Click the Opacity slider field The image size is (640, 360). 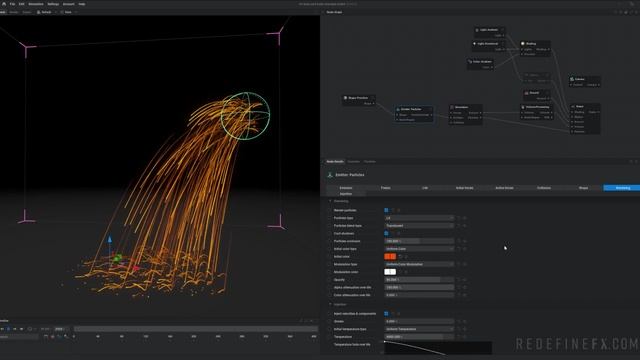[x=419, y=280]
